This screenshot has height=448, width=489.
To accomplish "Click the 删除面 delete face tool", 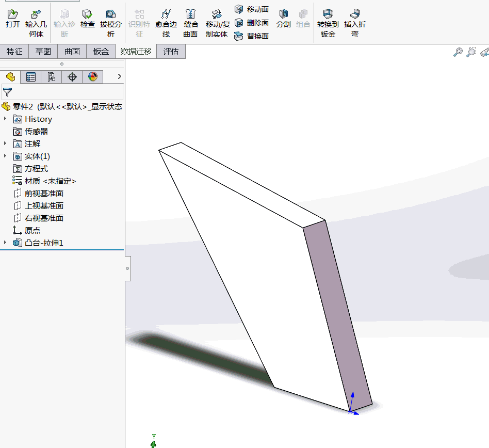I will (x=252, y=23).
